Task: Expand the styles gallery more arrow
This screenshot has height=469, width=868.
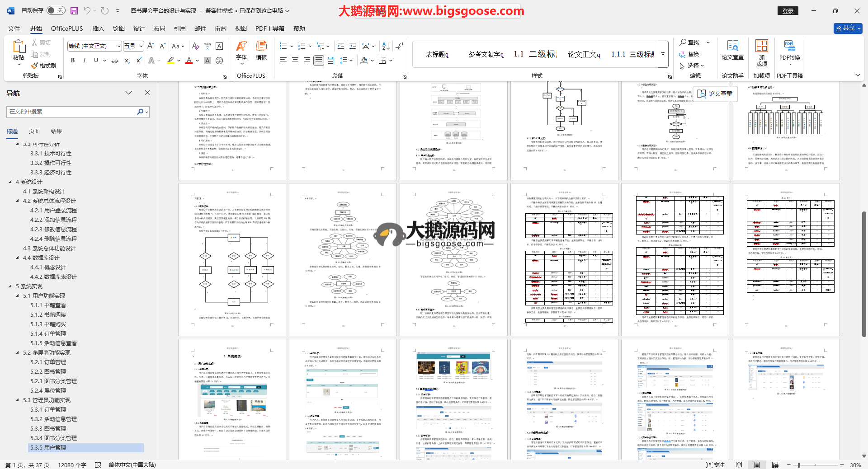Action: (x=663, y=54)
